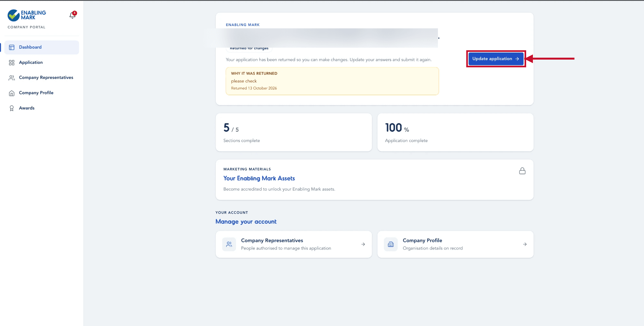Open Company Profile in sidebar
Image resolution: width=644 pixels, height=326 pixels.
[42, 93]
